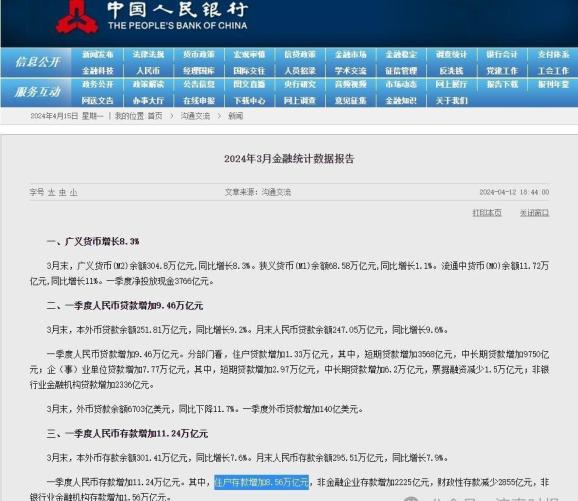Set font size to medium (中)
Image resolution: width=578 pixels, height=501 pixels.
coord(62,192)
